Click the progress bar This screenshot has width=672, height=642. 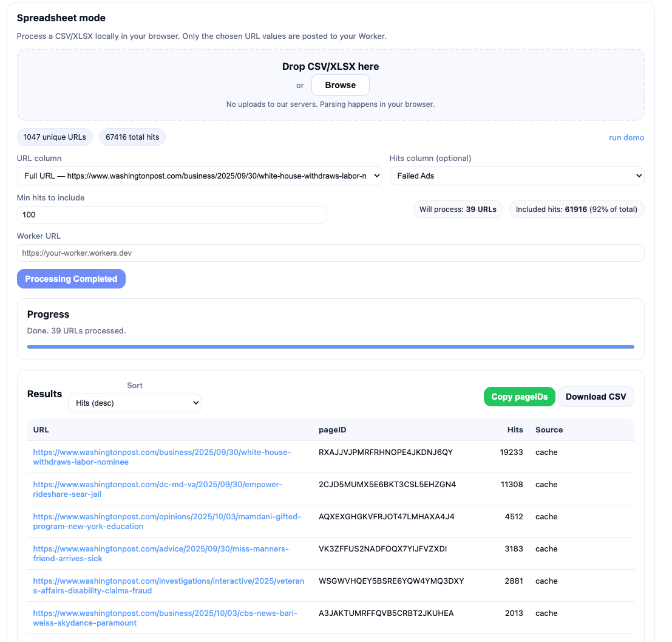click(x=330, y=347)
